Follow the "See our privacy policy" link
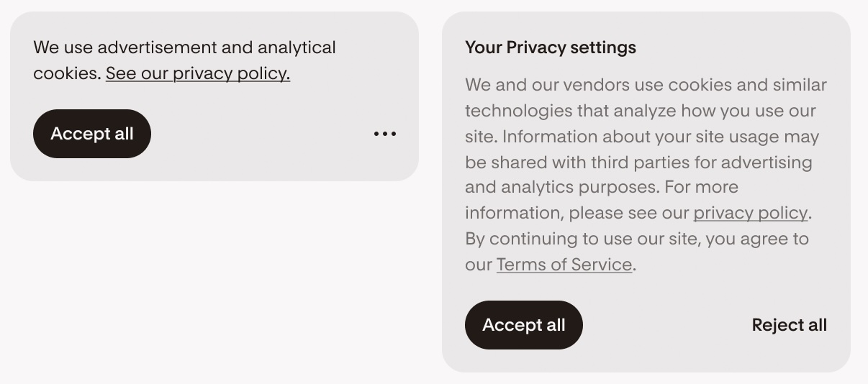868x384 pixels. click(x=198, y=73)
